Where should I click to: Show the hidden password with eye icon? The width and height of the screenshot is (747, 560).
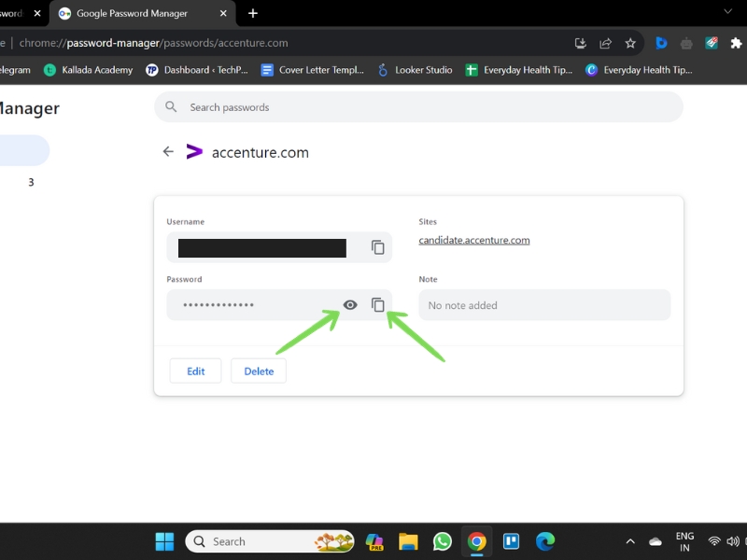coord(350,305)
